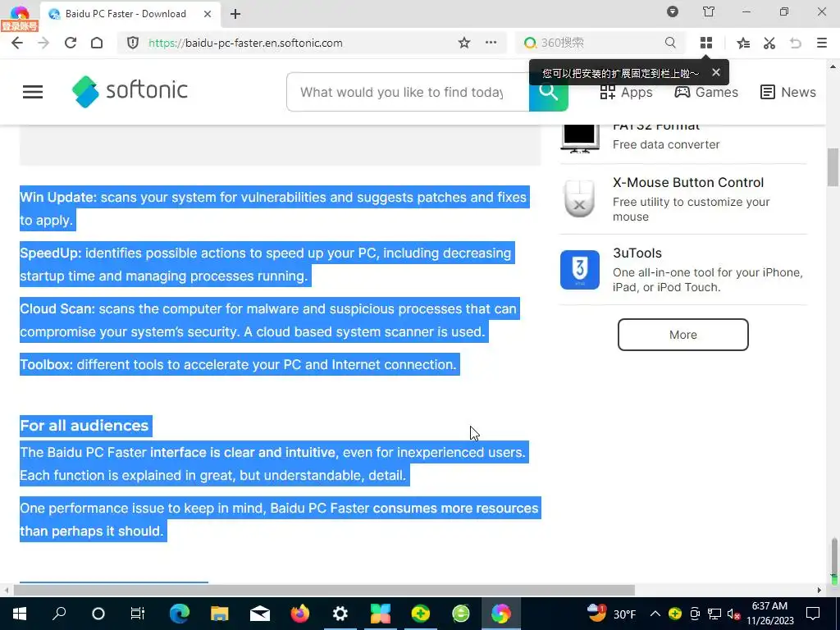Viewport: 840px width, 630px height.
Task: Open Task View on the taskbar
Action: pyautogui.click(x=138, y=614)
